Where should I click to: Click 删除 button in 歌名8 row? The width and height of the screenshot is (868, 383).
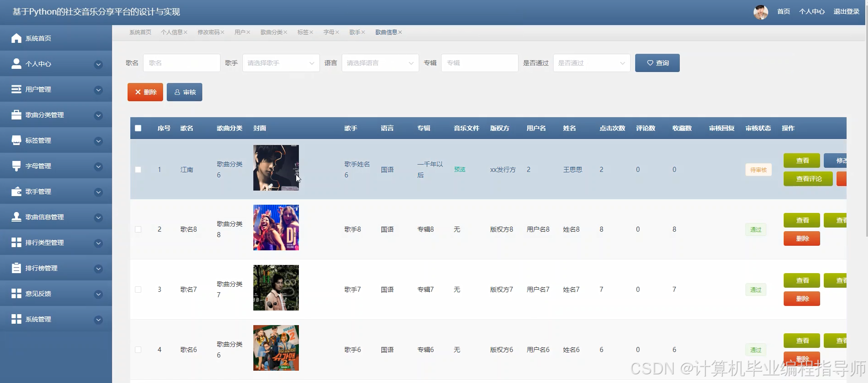click(802, 238)
